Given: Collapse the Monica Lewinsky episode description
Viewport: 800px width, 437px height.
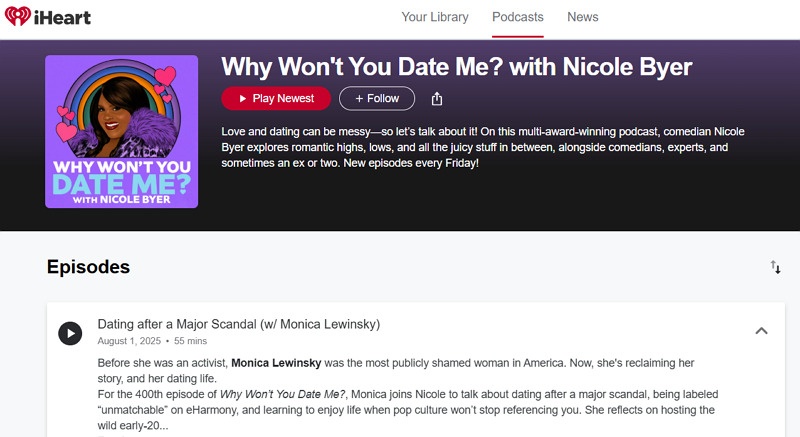Looking at the screenshot, I should [761, 331].
